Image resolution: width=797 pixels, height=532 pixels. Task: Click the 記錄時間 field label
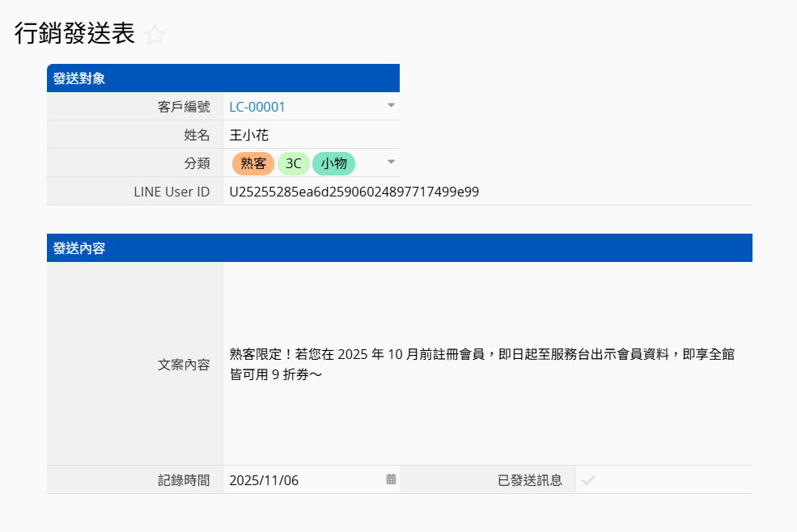coord(184,480)
